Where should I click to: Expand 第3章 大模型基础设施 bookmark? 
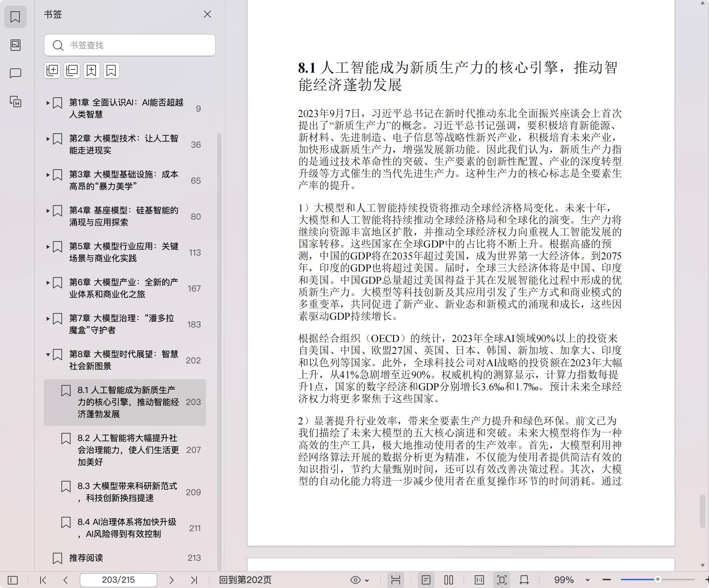click(48, 174)
